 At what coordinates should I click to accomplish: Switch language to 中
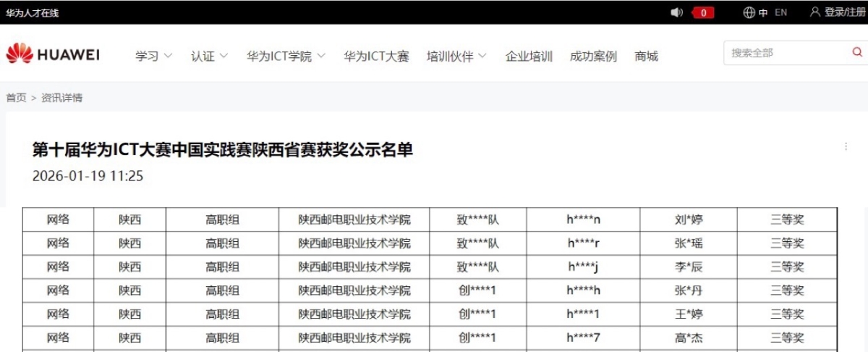coord(763,12)
